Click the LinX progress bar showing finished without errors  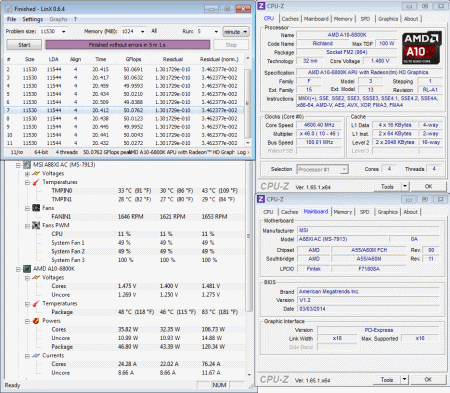(128, 45)
